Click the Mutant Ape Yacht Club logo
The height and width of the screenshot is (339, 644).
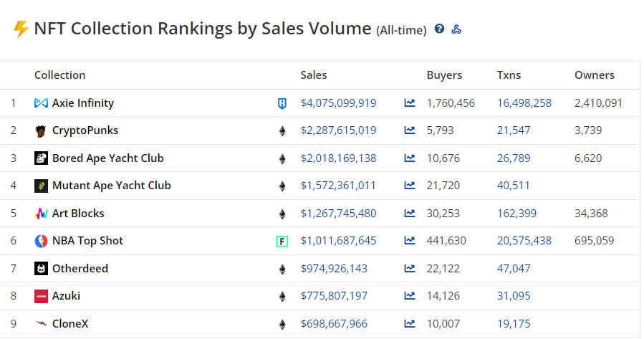pyautogui.click(x=41, y=186)
